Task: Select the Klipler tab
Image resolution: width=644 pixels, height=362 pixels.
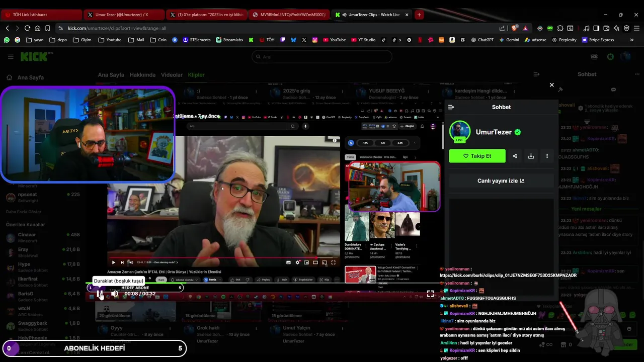Action: coord(196,75)
